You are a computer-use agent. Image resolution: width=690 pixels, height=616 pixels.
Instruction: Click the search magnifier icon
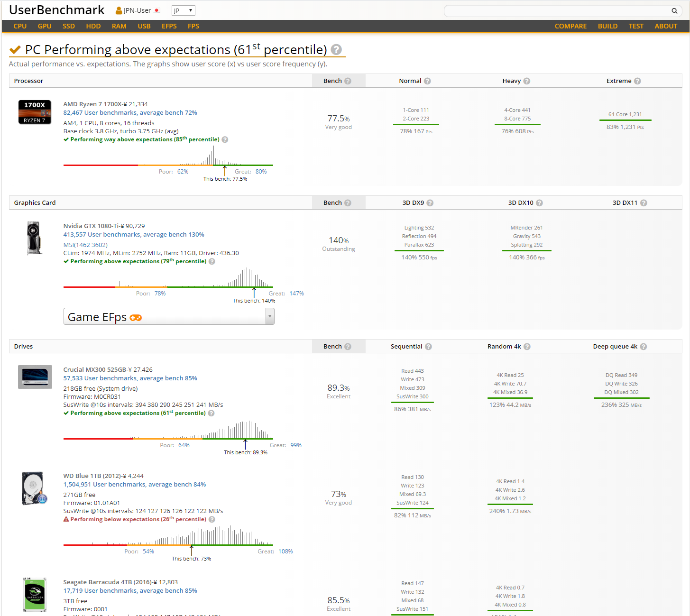tap(674, 10)
